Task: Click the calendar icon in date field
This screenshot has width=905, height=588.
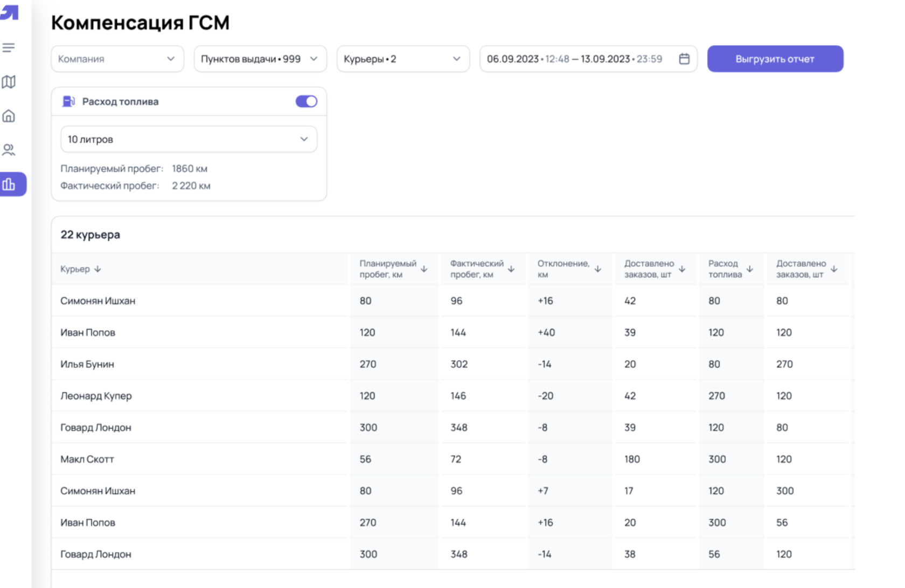Action: coord(684,59)
